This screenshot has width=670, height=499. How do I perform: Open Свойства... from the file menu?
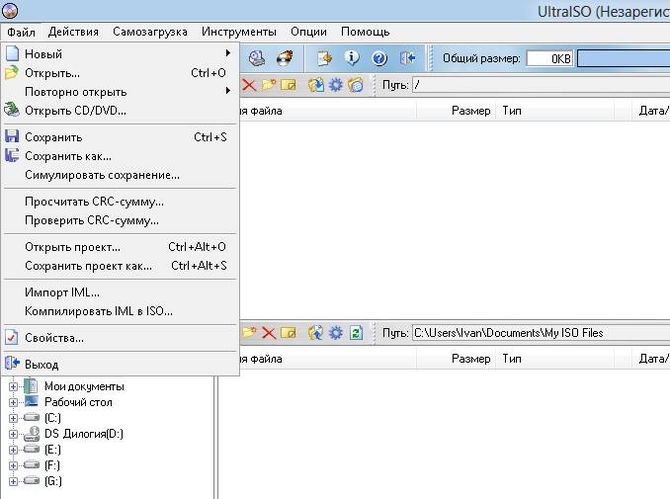point(120,338)
